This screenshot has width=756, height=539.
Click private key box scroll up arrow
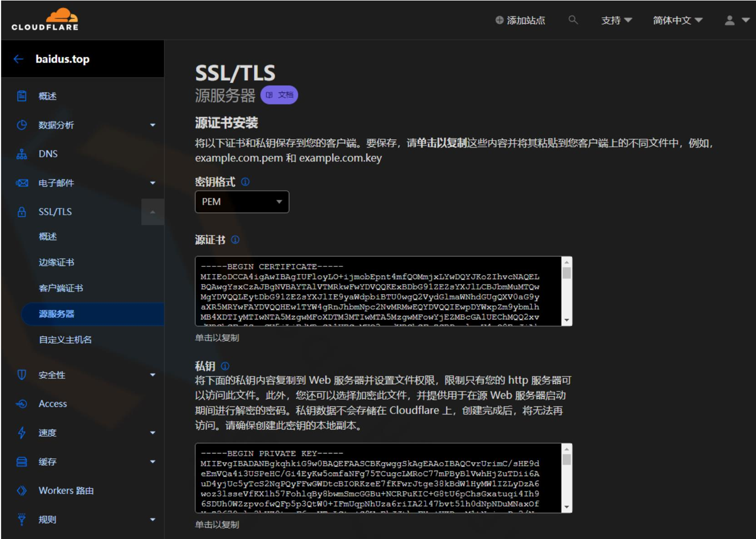coord(567,449)
